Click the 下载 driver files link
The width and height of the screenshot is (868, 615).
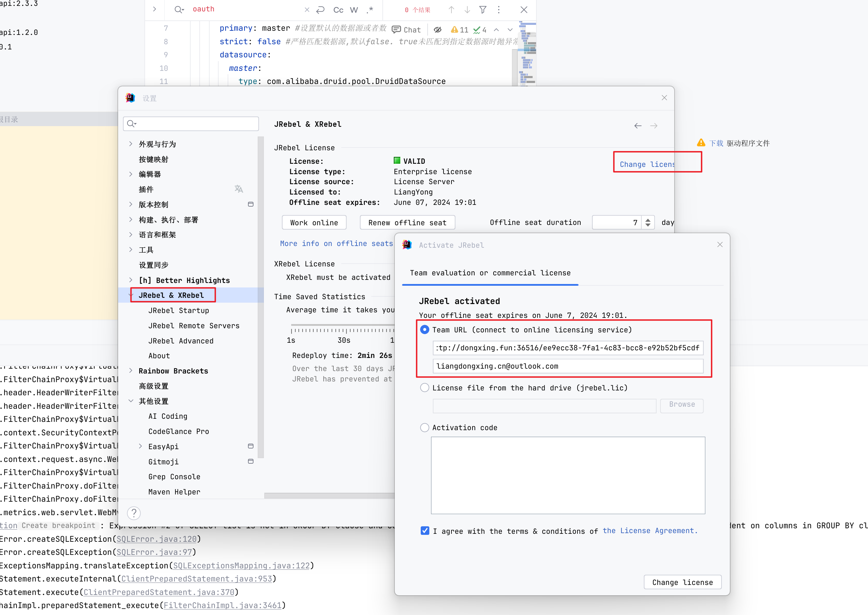click(716, 143)
